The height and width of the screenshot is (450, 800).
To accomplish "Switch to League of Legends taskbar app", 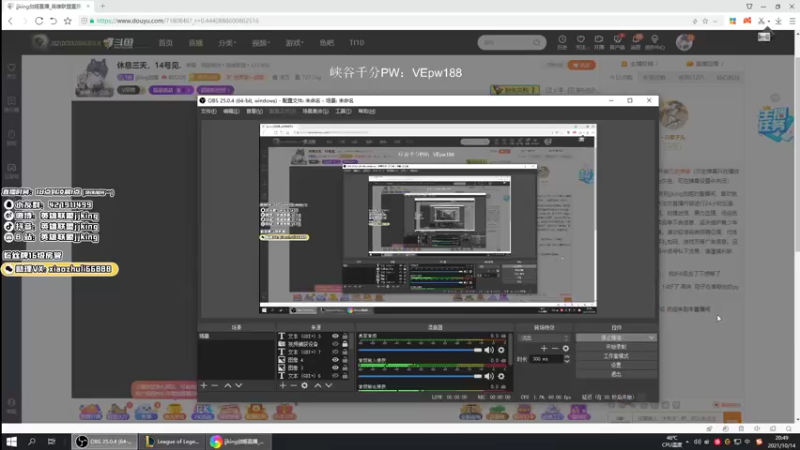I will coord(172,441).
